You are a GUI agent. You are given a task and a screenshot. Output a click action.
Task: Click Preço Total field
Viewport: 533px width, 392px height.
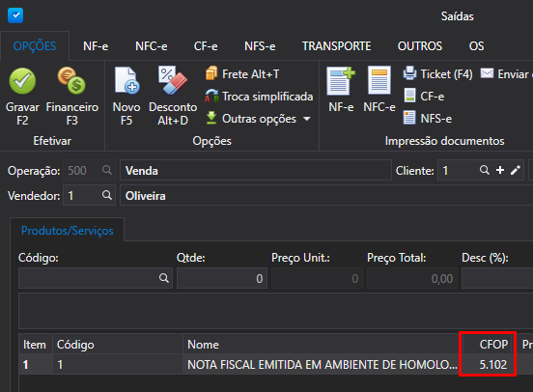pyautogui.click(x=412, y=278)
